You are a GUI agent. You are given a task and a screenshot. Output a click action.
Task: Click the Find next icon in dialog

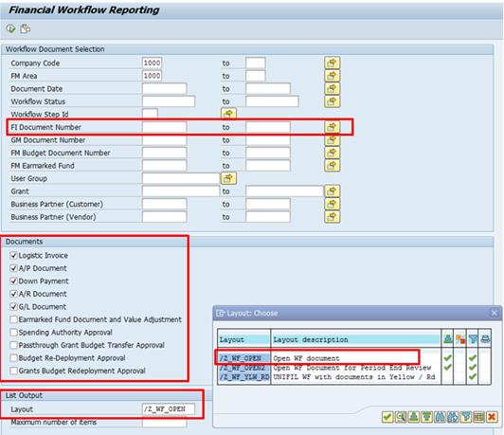[x=453, y=417]
